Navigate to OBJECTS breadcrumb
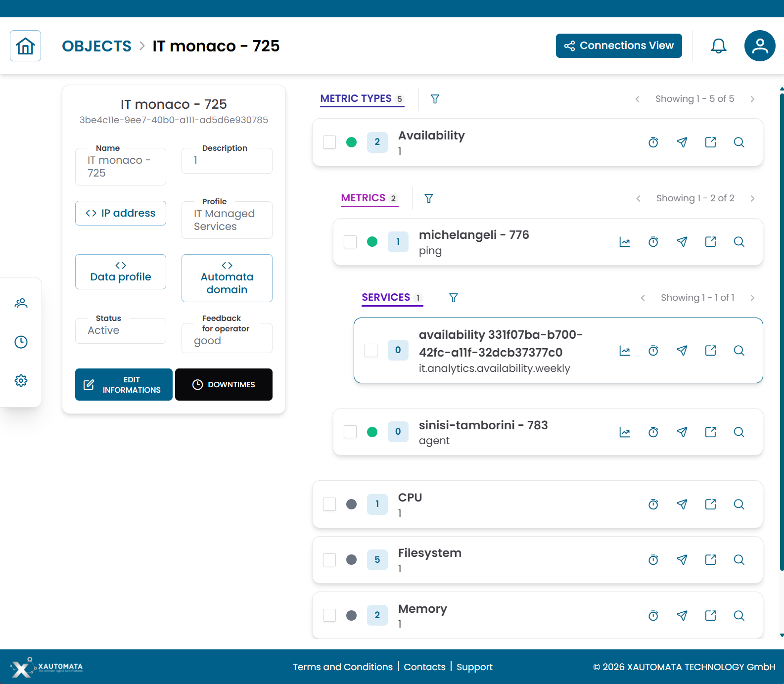The width and height of the screenshot is (784, 684). click(x=96, y=46)
